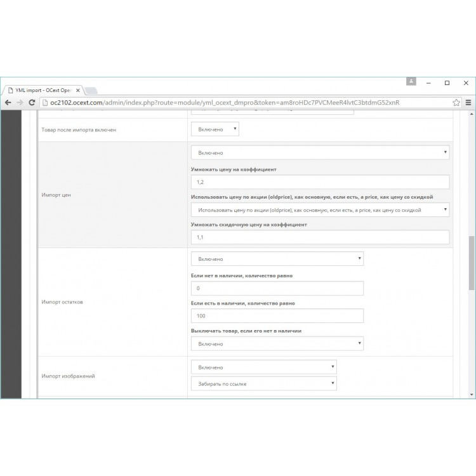This screenshot has height=476, width=476.
Task: Click the browser forward arrow
Action: pos(20,103)
